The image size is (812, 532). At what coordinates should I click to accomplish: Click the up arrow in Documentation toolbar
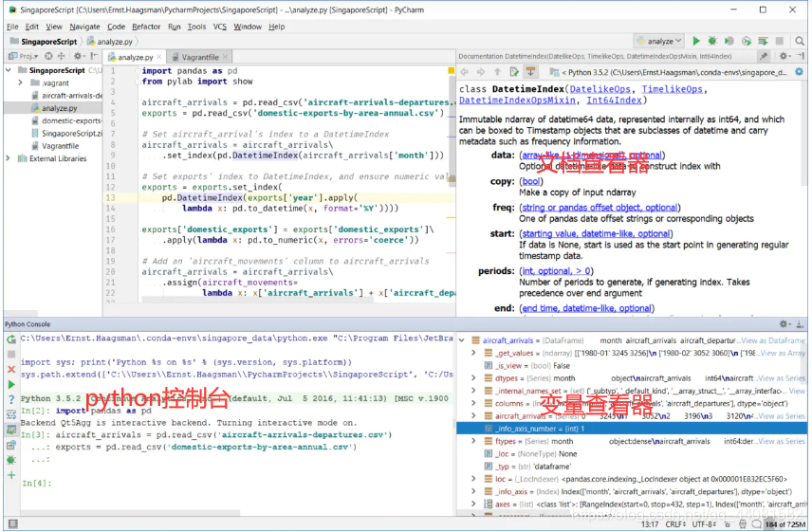(497, 72)
